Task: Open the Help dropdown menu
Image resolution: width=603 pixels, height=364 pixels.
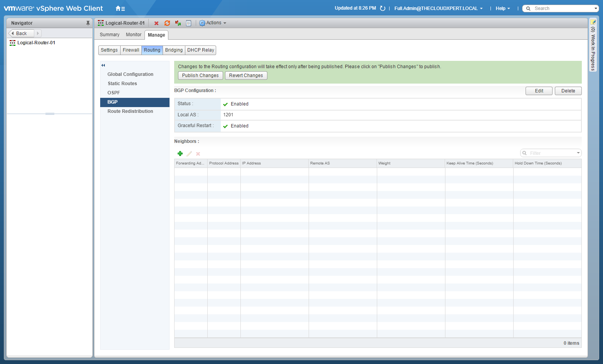Action: click(502, 8)
